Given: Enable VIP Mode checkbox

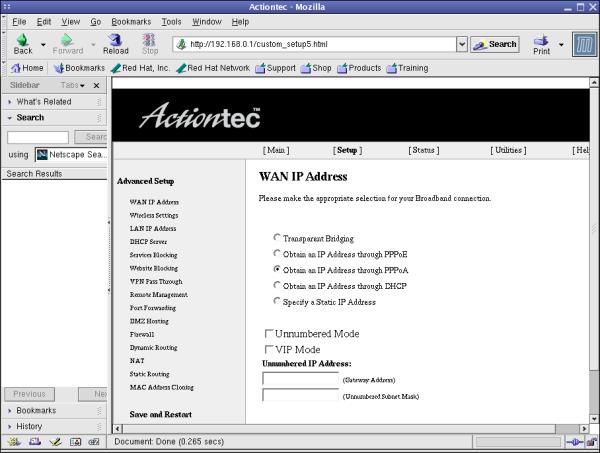Looking at the screenshot, I should (269, 349).
